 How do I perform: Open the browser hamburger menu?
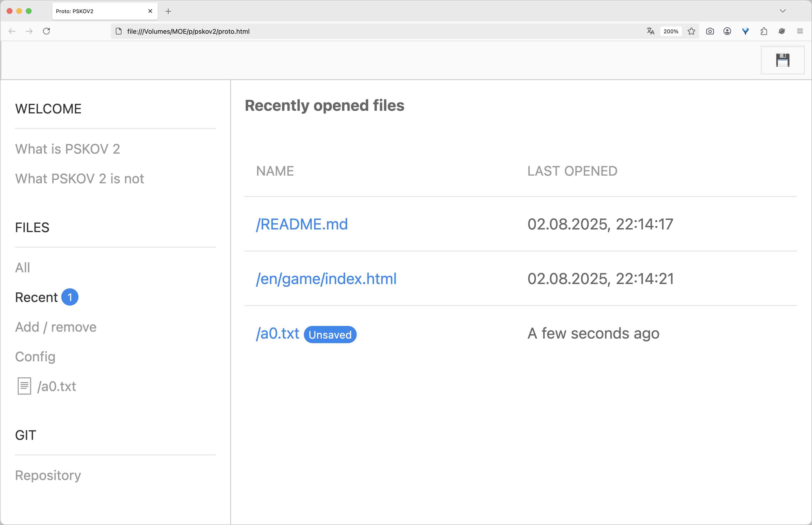point(800,31)
